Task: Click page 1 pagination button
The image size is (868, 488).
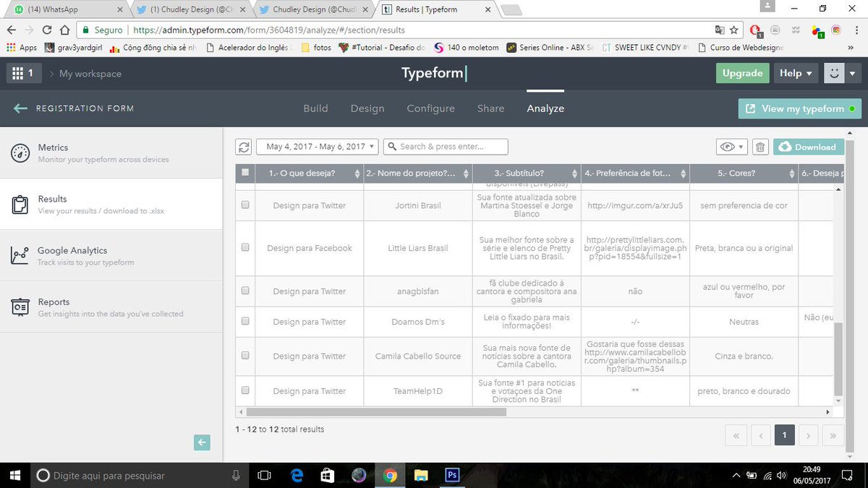Action: point(784,435)
